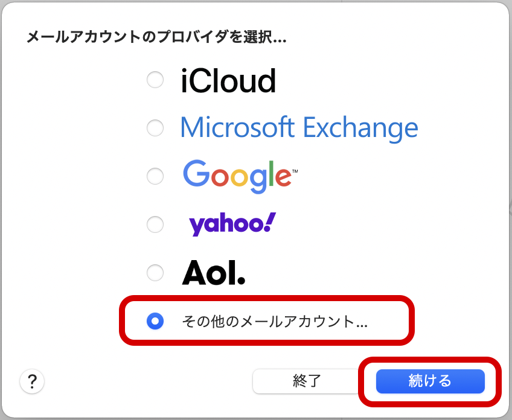Image resolution: width=512 pixels, height=420 pixels.
Task: Select the Google radio button
Action: 155,176
